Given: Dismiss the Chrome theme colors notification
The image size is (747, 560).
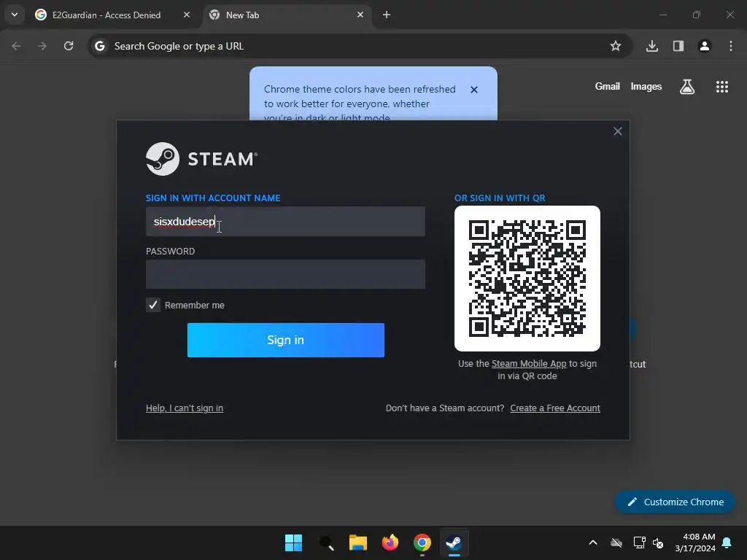Looking at the screenshot, I should tap(474, 90).
